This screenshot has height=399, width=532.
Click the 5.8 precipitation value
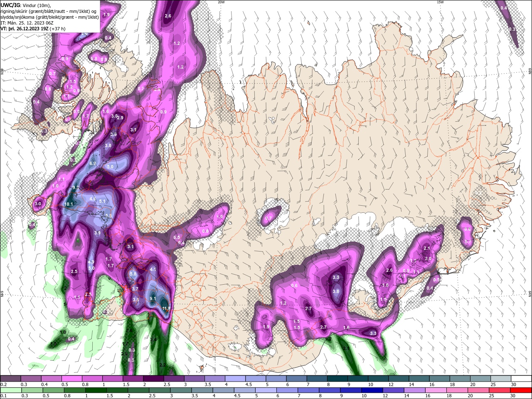click(133, 274)
